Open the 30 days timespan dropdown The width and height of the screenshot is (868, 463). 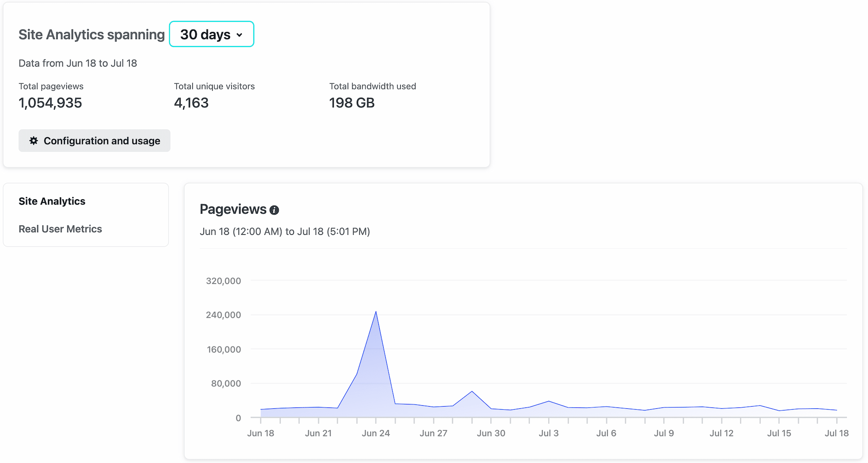pyautogui.click(x=211, y=34)
